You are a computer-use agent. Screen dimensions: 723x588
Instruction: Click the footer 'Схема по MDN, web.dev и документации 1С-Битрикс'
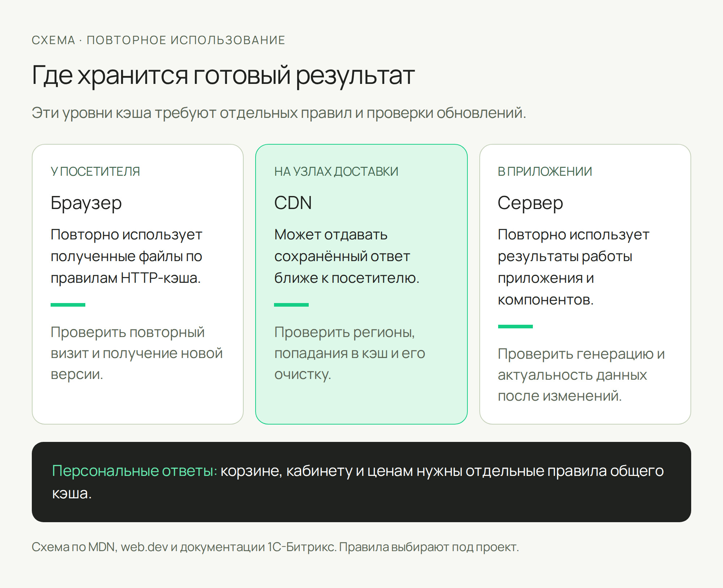pos(184,547)
